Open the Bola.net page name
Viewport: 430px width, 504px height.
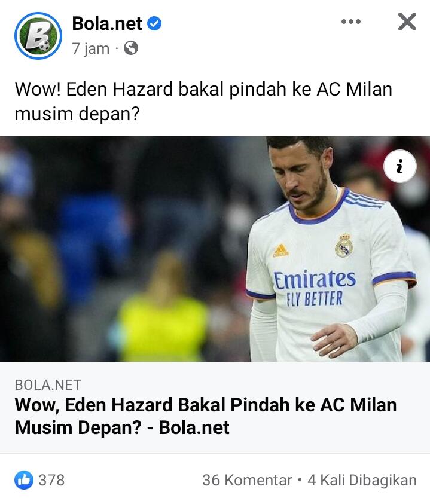click(107, 23)
